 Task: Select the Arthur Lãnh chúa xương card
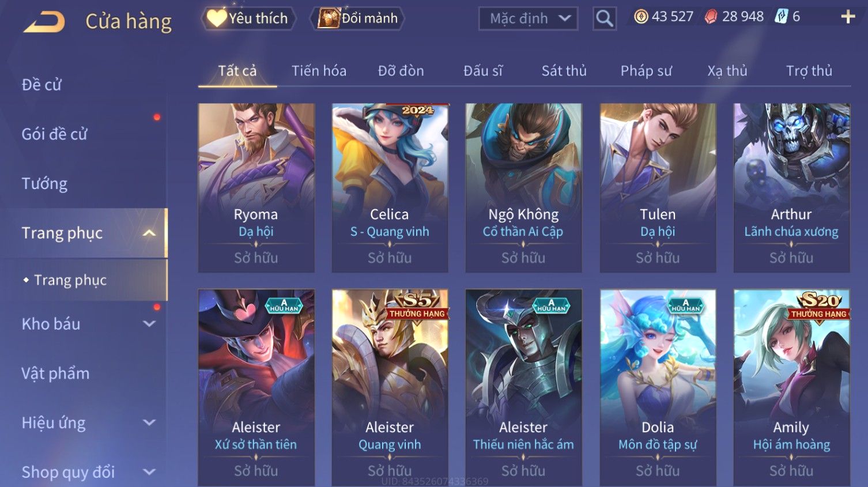coord(791,188)
